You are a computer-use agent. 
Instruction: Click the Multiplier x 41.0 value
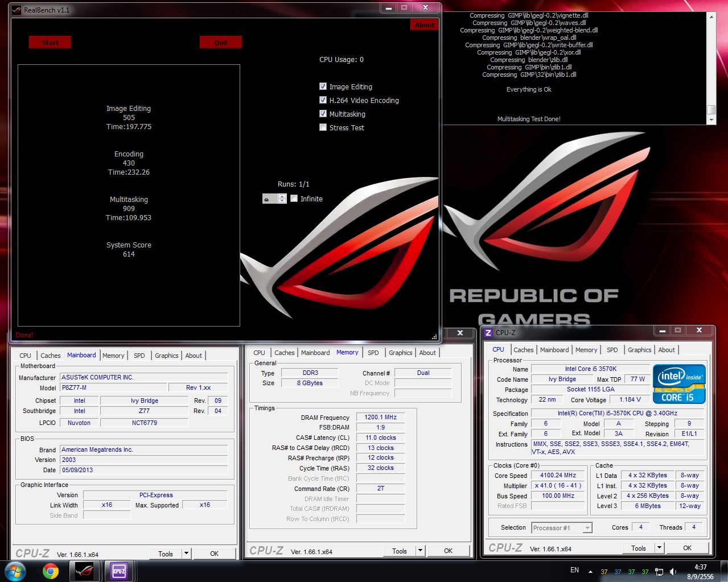[x=558, y=486]
